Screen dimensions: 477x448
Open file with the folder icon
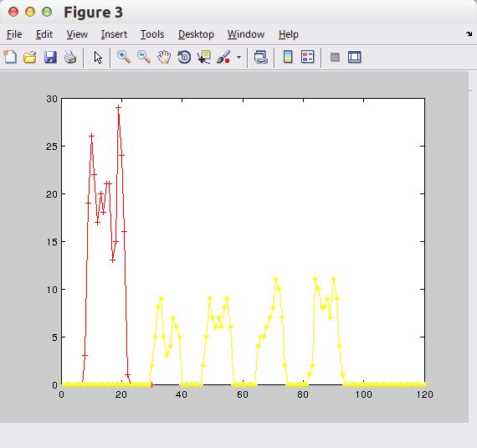[30, 57]
